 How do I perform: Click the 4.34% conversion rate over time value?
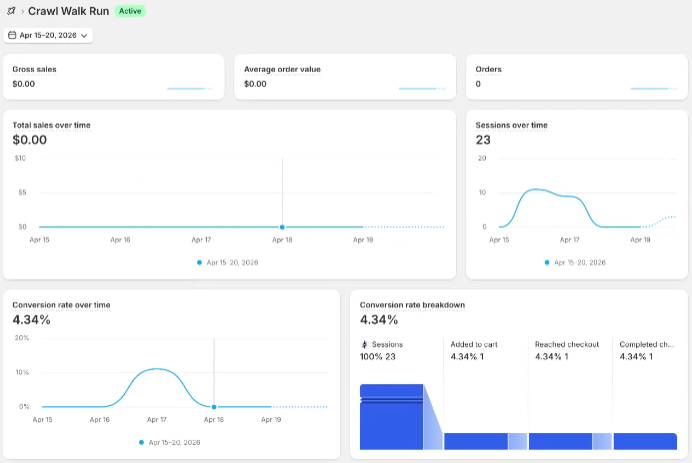pyautogui.click(x=31, y=320)
